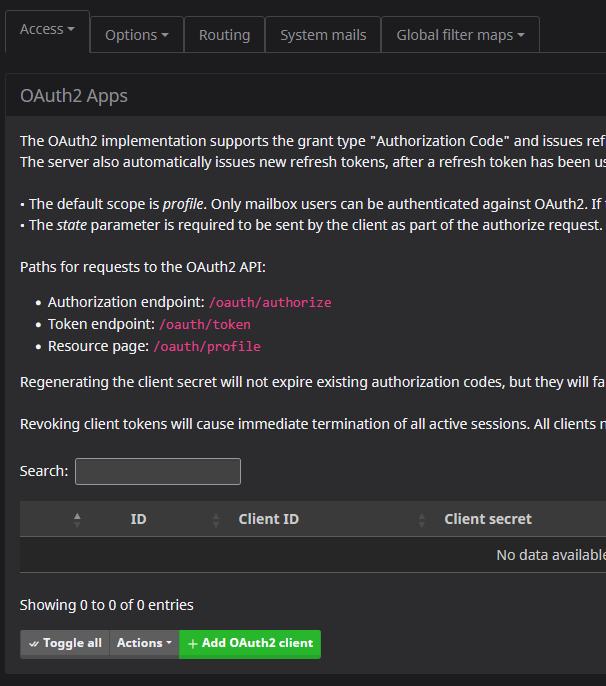Sort the table by ID column
The height and width of the screenshot is (686, 606).
pos(139,519)
